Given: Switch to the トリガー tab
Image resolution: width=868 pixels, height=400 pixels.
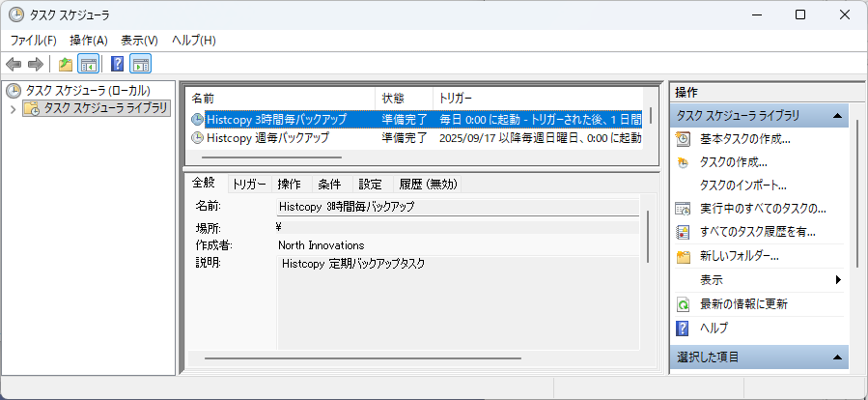Looking at the screenshot, I should (249, 185).
